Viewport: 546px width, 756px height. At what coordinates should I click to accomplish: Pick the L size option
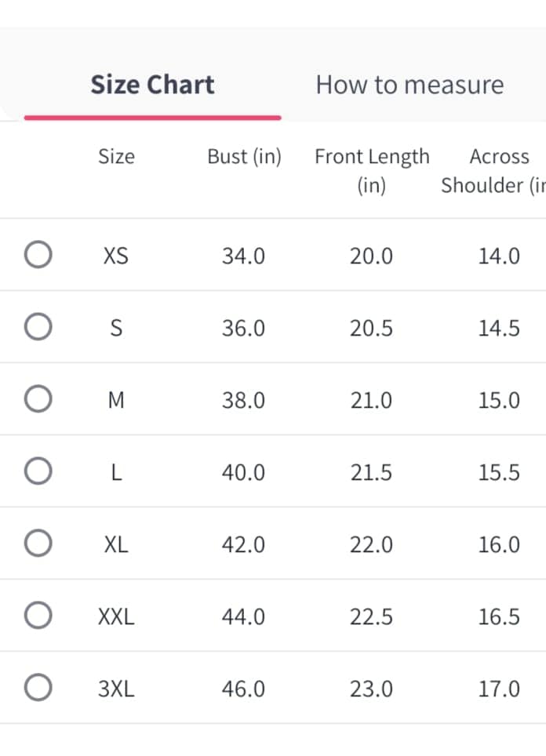click(x=38, y=471)
